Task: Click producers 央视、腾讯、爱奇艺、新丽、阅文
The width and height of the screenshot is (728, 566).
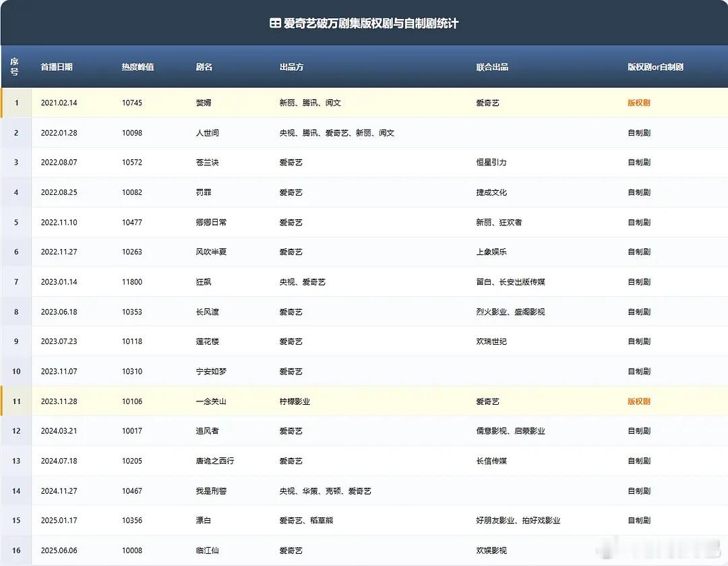Action: [x=337, y=133]
